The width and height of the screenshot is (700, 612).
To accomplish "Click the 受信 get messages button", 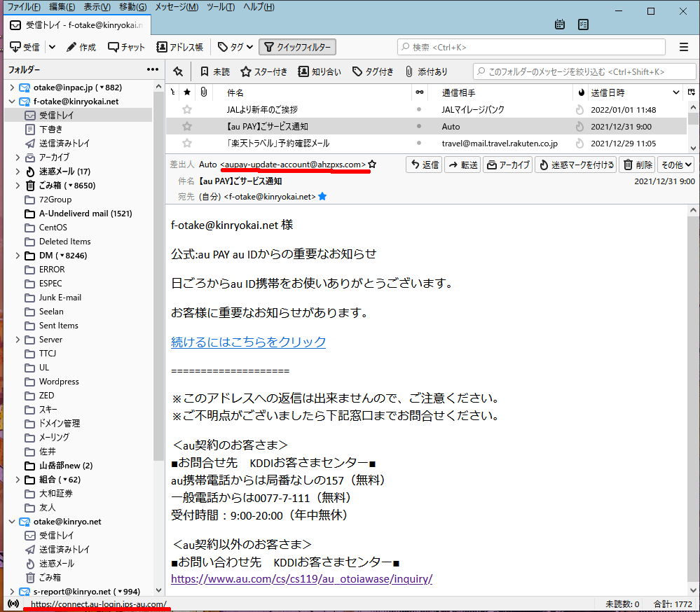I will (25, 47).
